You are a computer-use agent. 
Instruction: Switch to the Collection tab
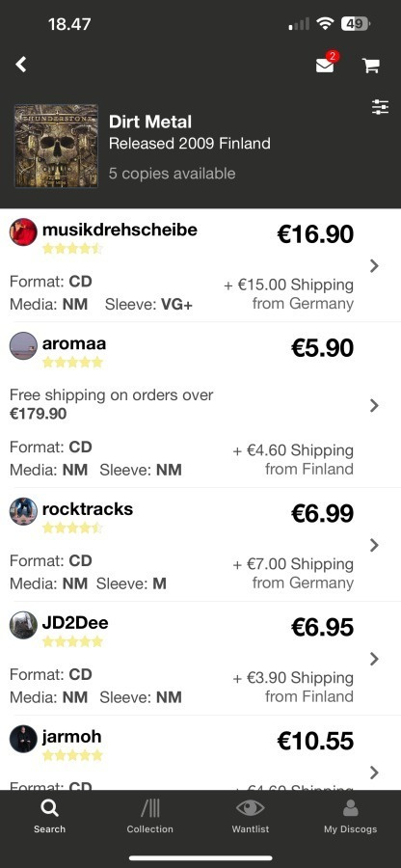click(149, 817)
